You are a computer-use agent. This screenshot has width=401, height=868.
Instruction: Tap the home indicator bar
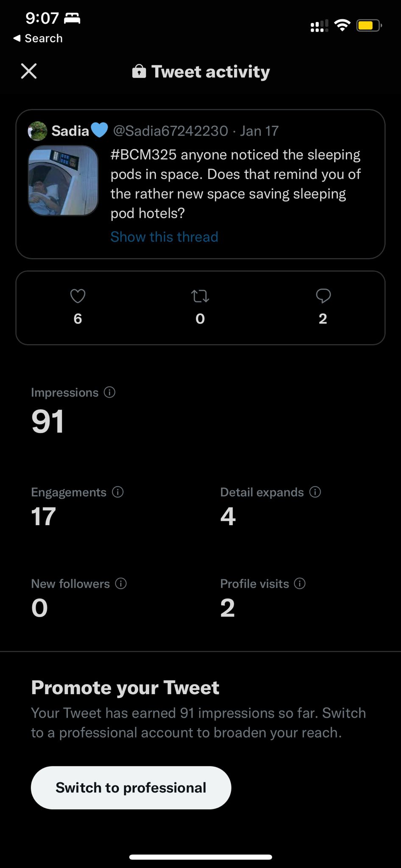tap(200, 857)
